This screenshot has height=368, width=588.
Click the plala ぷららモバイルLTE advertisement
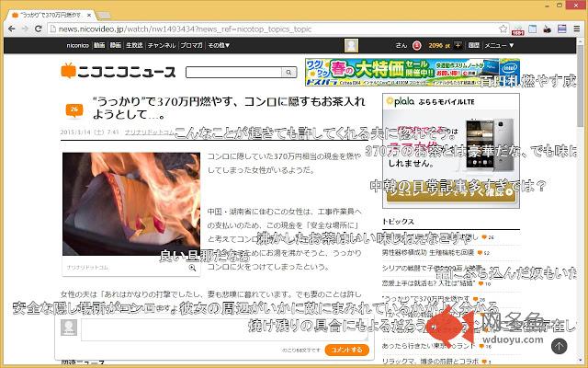tap(451, 151)
